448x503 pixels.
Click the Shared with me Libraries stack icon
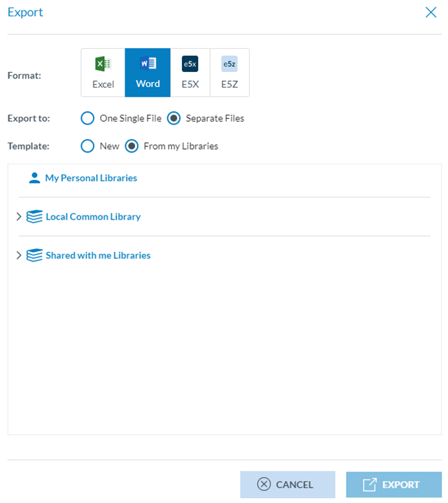point(34,255)
